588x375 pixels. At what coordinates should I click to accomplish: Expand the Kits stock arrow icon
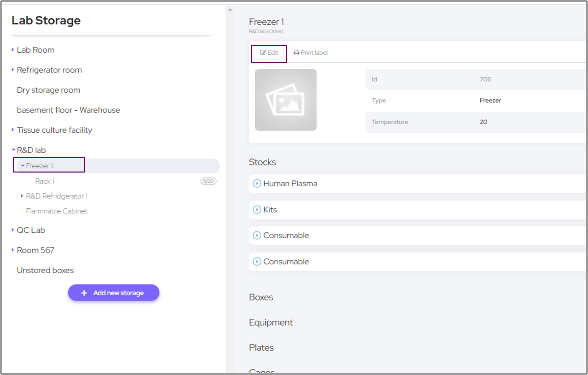[257, 210]
